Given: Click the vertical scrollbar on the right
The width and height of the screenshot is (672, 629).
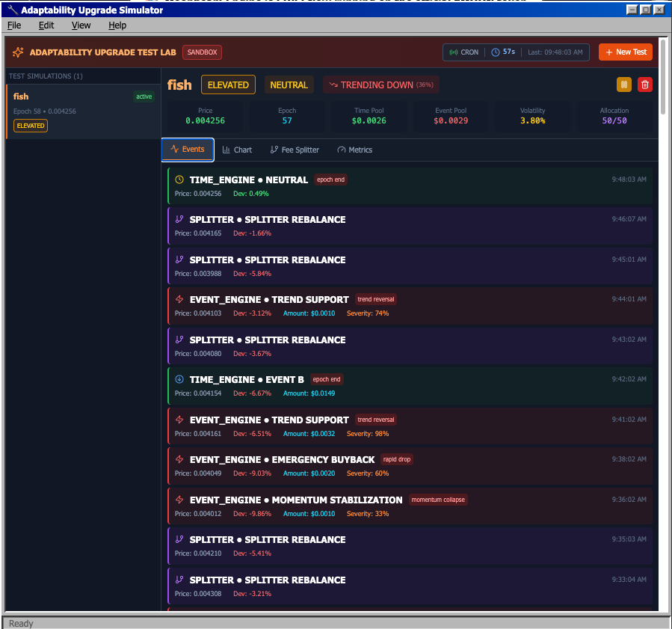Looking at the screenshot, I should tap(663, 77).
